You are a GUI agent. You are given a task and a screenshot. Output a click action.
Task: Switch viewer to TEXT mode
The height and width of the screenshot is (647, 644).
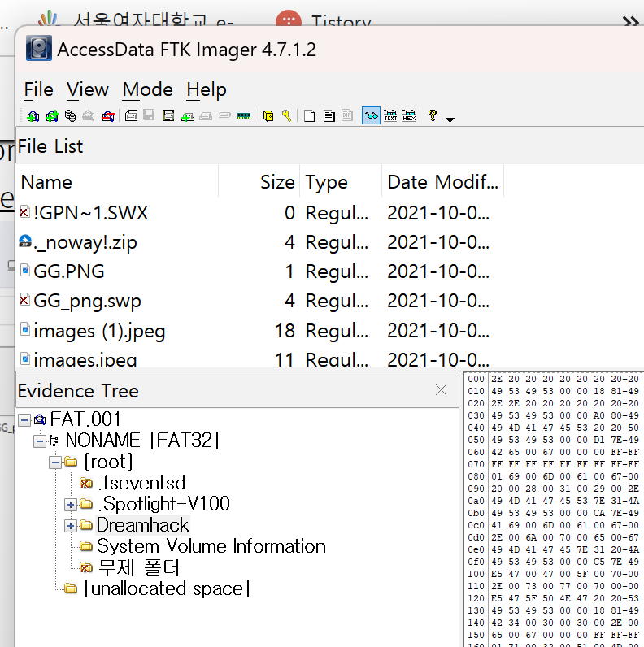click(x=390, y=115)
